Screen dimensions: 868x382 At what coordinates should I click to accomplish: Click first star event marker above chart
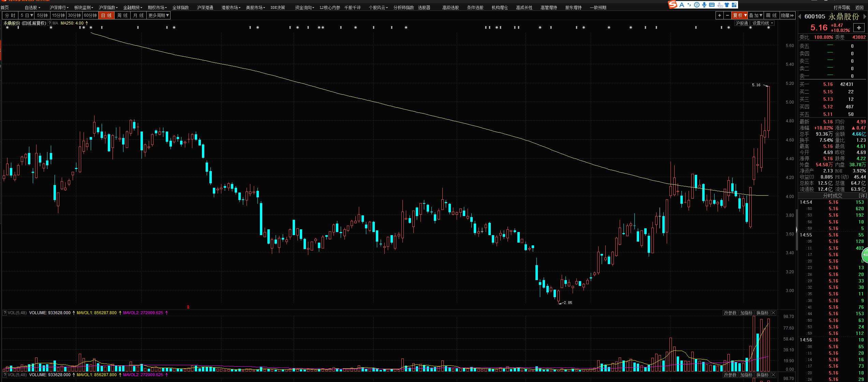pyautogui.click(x=7, y=28)
